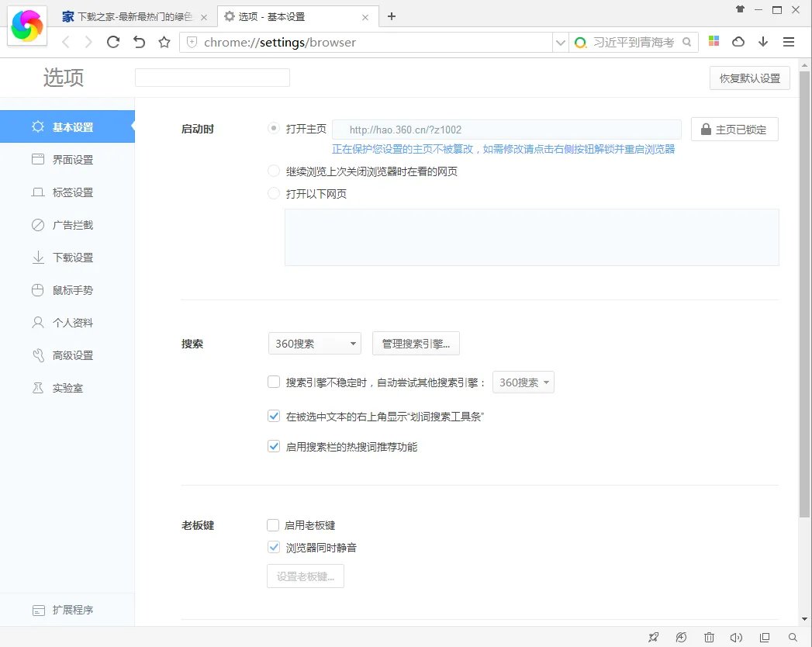Open 管理搜索引擎 settings
This screenshot has width=812, height=647.
pyautogui.click(x=416, y=343)
